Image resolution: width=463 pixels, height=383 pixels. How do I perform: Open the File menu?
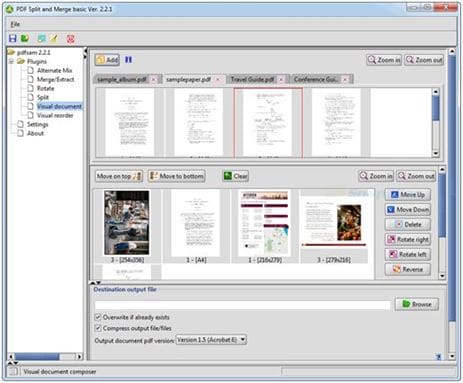tap(15, 24)
